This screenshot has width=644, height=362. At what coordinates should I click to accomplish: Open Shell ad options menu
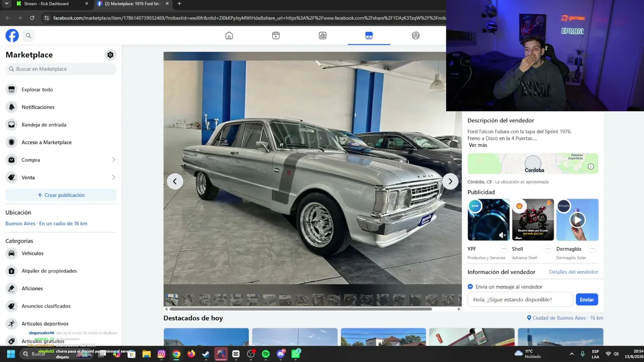[x=548, y=249]
